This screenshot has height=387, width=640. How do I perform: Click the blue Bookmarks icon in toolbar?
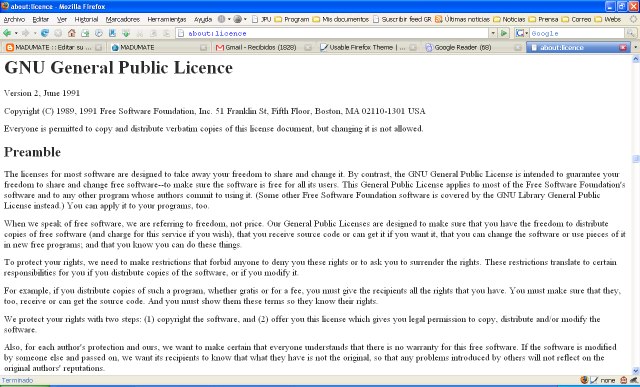pos(112,33)
